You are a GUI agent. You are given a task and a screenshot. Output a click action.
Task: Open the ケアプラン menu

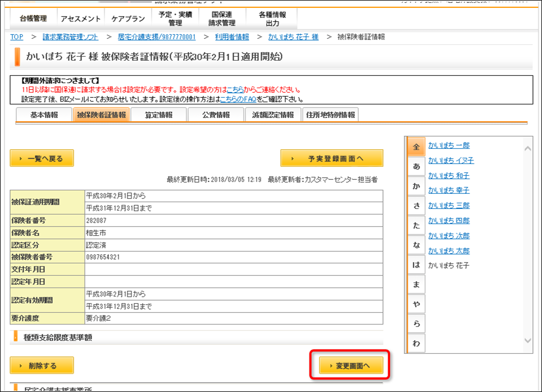128,19
